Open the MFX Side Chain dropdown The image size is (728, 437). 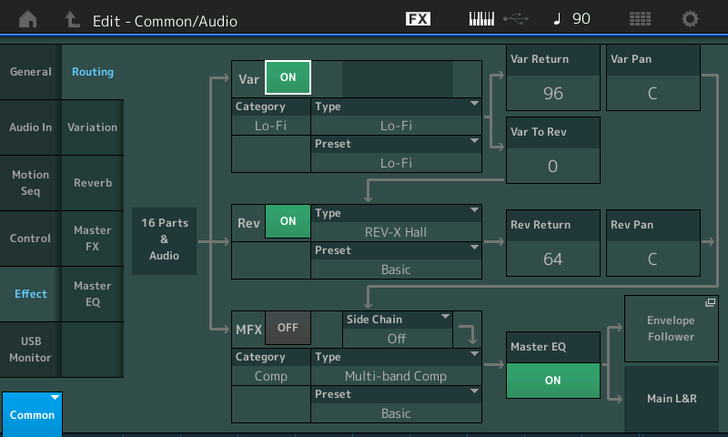[396, 328]
